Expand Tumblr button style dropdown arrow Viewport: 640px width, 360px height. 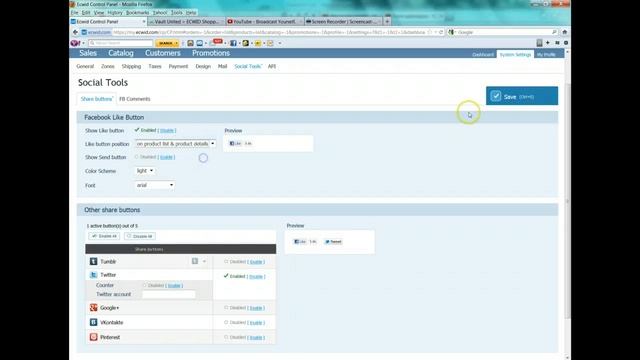[204, 261]
